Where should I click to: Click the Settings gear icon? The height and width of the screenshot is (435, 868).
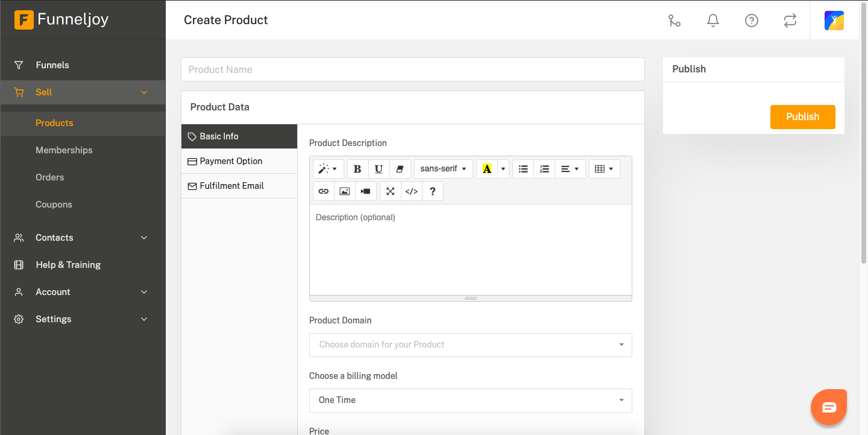point(19,319)
